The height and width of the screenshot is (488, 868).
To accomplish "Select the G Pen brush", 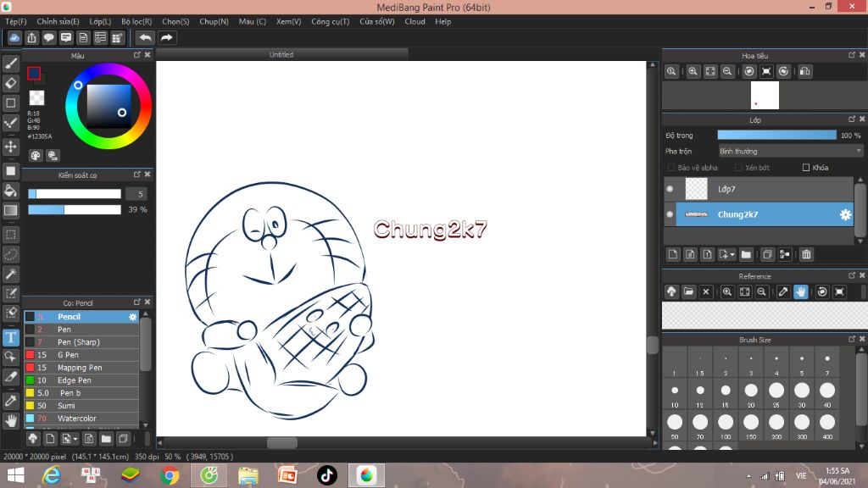I will (x=81, y=355).
